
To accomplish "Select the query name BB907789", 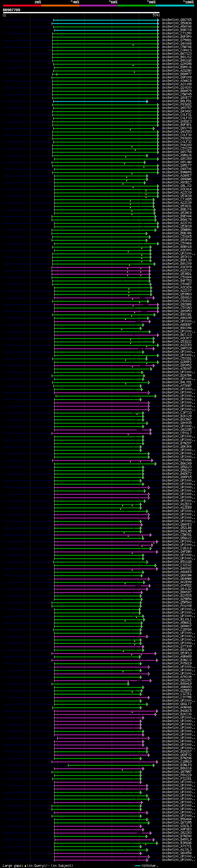I will tap(11, 10).
